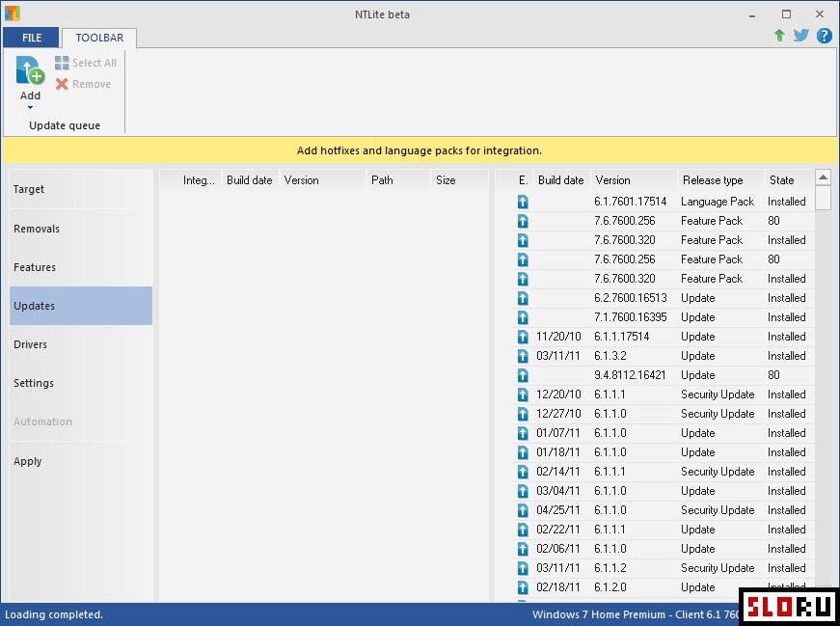Click the "Loading completed." status text
Viewport: 840px width, 626px height.
coord(54,614)
